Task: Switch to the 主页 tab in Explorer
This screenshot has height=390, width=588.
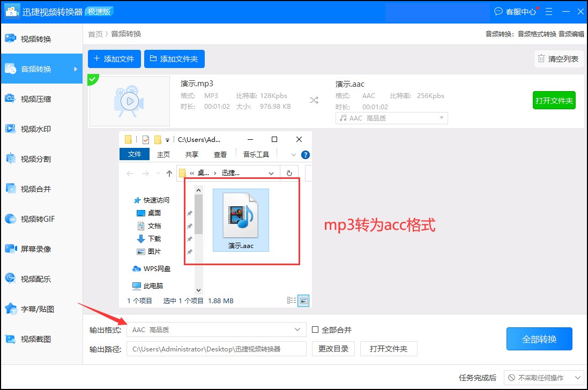Action: [163, 154]
